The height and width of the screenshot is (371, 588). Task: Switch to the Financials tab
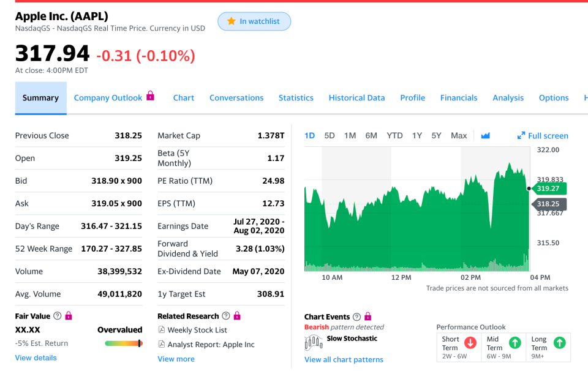[459, 98]
